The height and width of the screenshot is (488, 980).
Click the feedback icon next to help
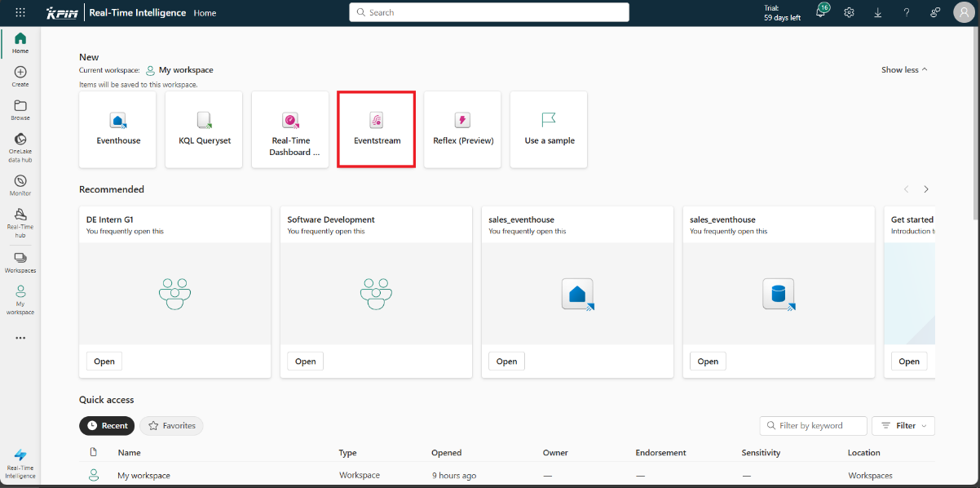click(x=935, y=12)
